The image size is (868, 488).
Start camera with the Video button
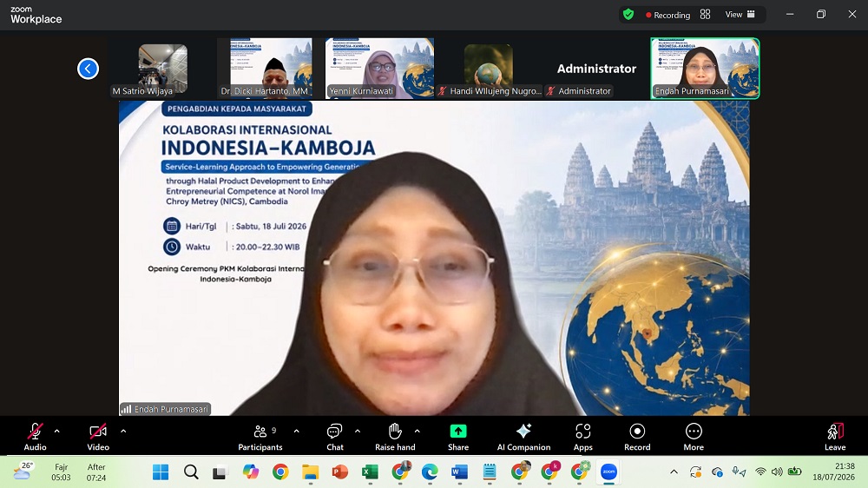coord(98,437)
